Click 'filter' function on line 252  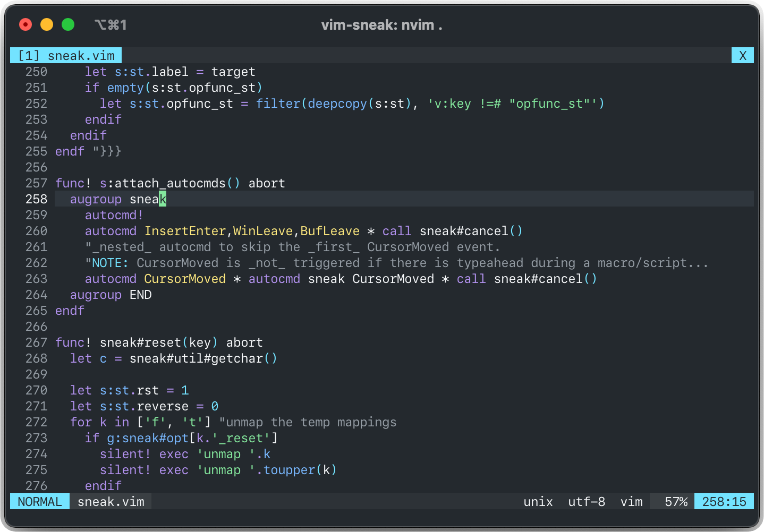click(278, 104)
